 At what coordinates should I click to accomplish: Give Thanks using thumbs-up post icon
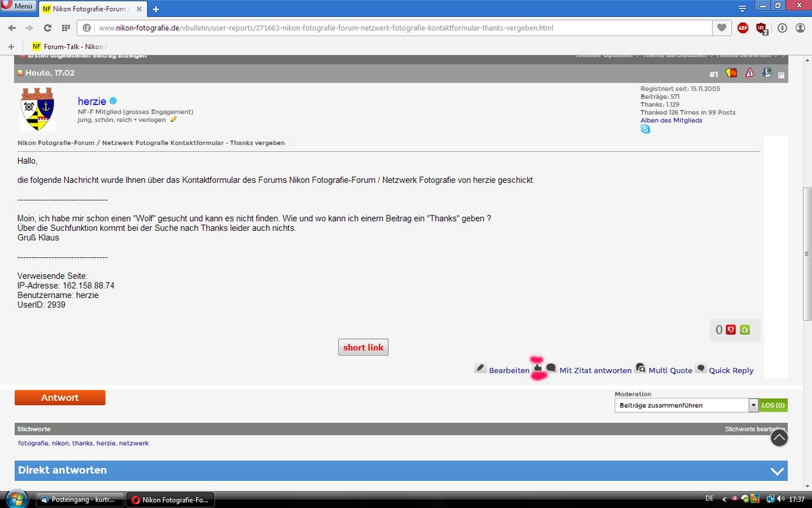[x=538, y=368]
